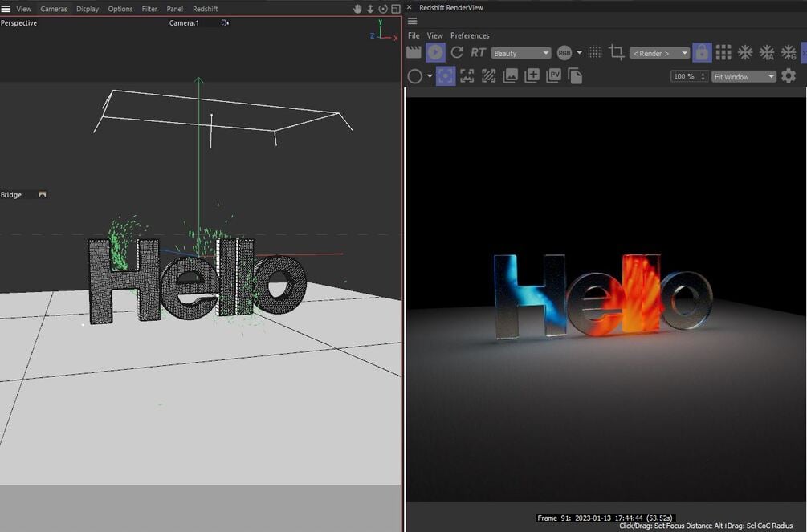
Task: Toggle the RT realtime render mode
Action: (478, 52)
